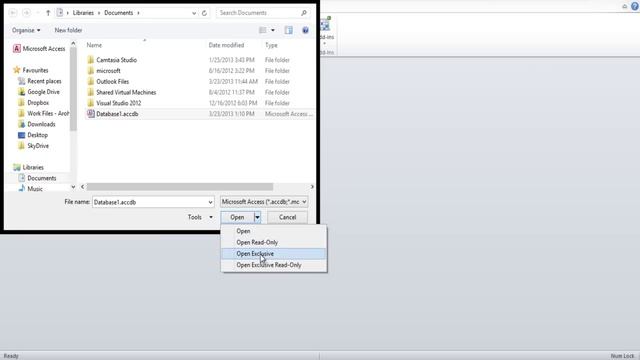
Task: Choose Open Exclusive from the dropdown menu
Action: (273, 253)
